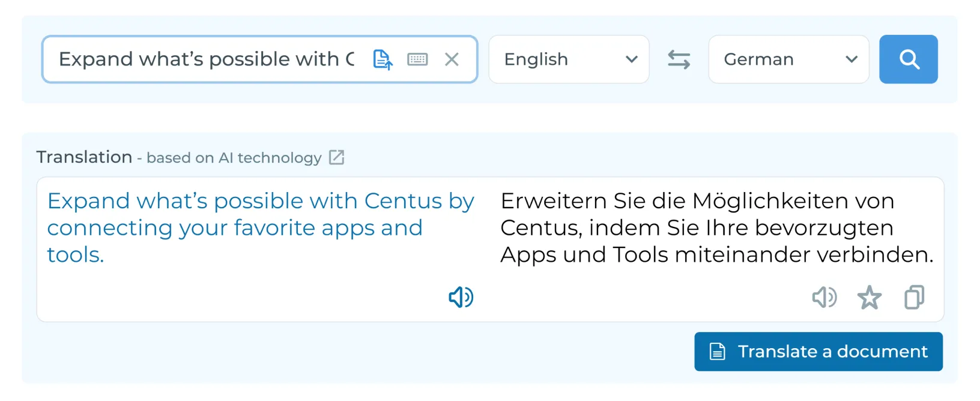Star the German translation as favorite
980x401 pixels.
pyautogui.click(x=869, y=297)
